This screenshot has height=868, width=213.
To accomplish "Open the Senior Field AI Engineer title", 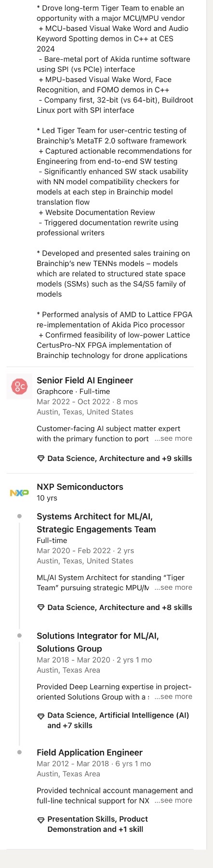I will click(85, 380).
